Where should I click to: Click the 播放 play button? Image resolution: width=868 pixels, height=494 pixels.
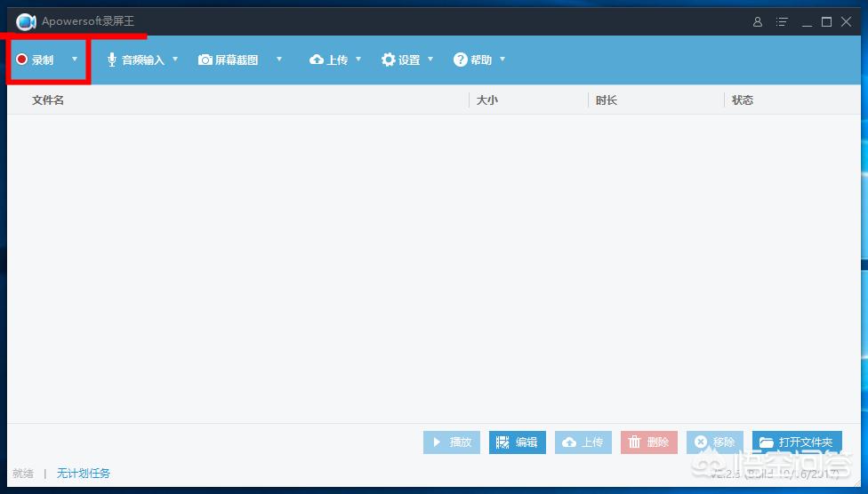[x=452, y=442]
